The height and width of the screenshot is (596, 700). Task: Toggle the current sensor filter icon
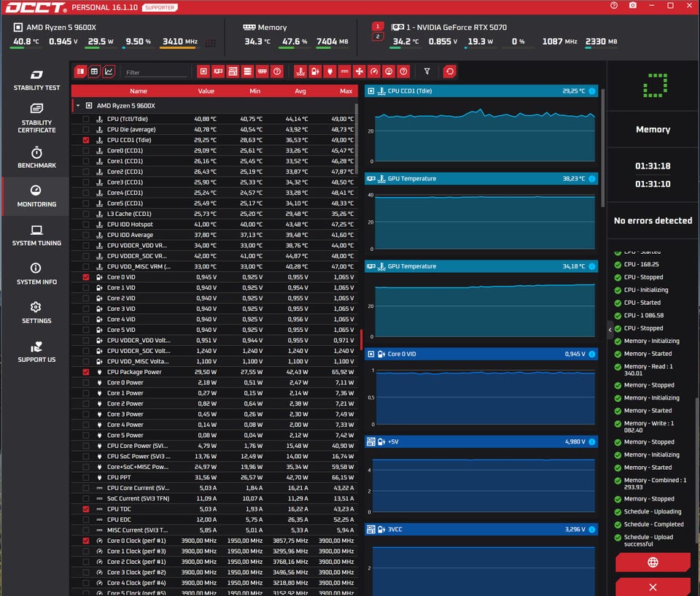click(345, 71)
